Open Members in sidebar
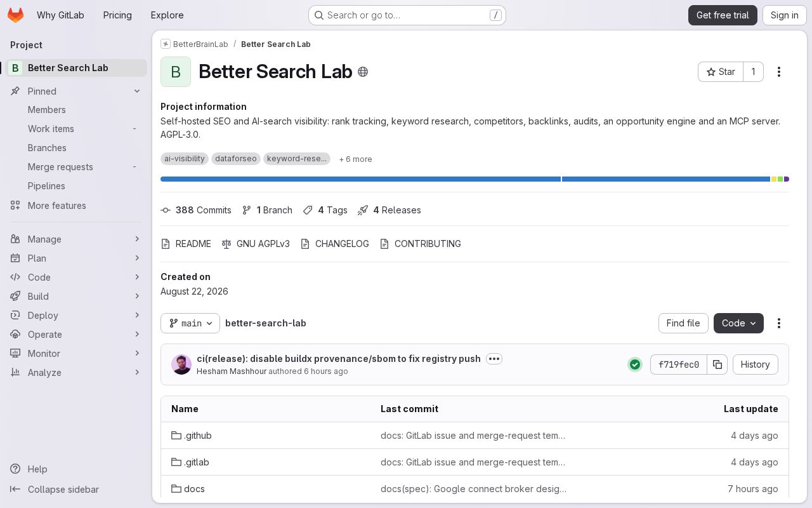The image size is (812, 508). pos(76,110)
